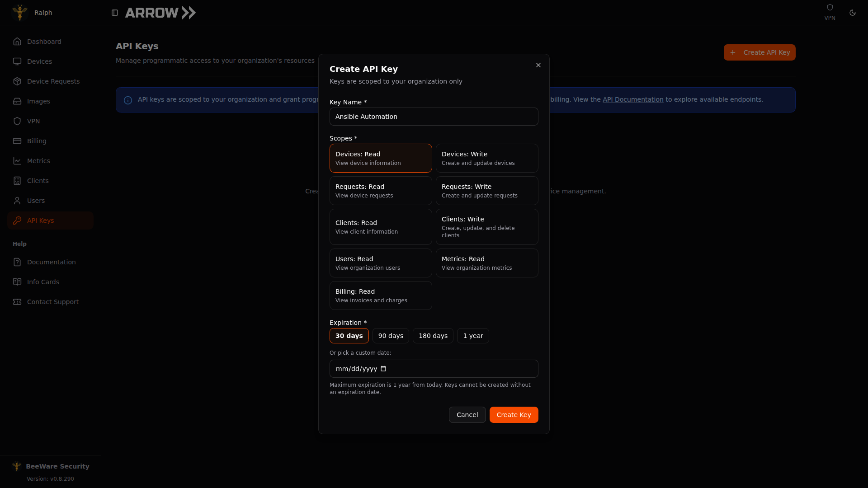Go to Billing in the sidebar
The image size is (868, 488).
pos(50,141)
